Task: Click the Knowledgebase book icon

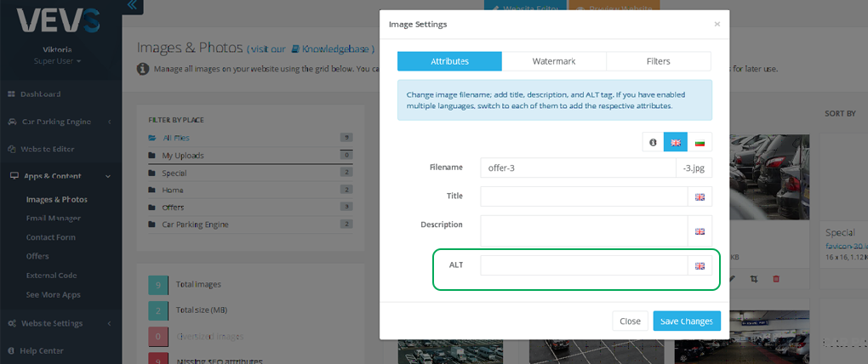Action: tap(295, 49)
